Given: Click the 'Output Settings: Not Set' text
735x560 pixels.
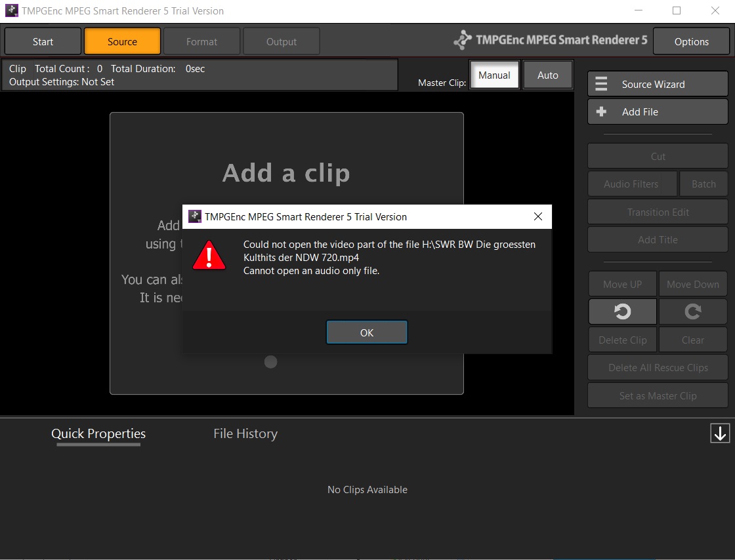Looking at the screenshot, I should coord(62,82).
